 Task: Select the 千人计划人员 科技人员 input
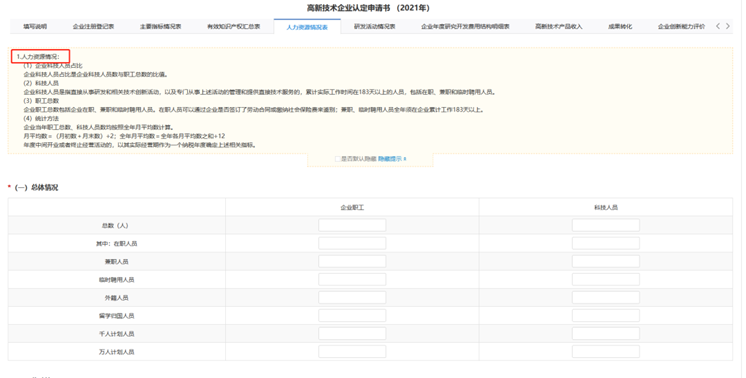tap(606, 333)
